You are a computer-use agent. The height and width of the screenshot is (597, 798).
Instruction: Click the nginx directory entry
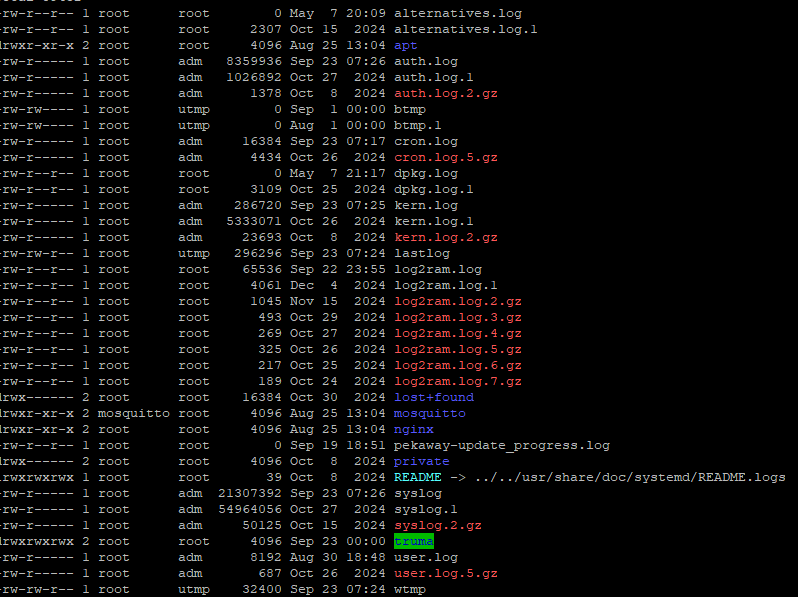413,429
